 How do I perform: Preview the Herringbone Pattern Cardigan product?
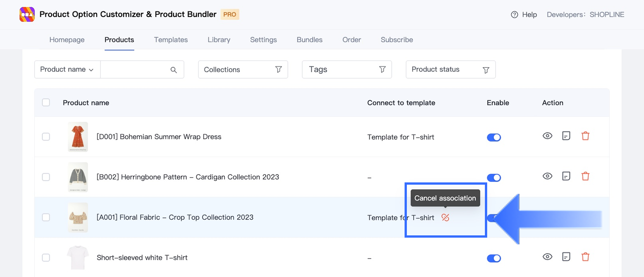547,176
